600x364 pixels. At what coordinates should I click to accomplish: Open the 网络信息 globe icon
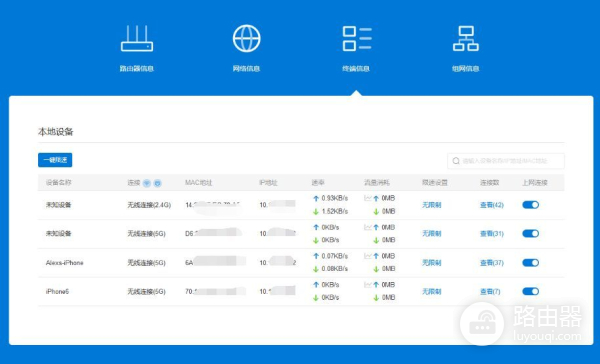(246, 38)
